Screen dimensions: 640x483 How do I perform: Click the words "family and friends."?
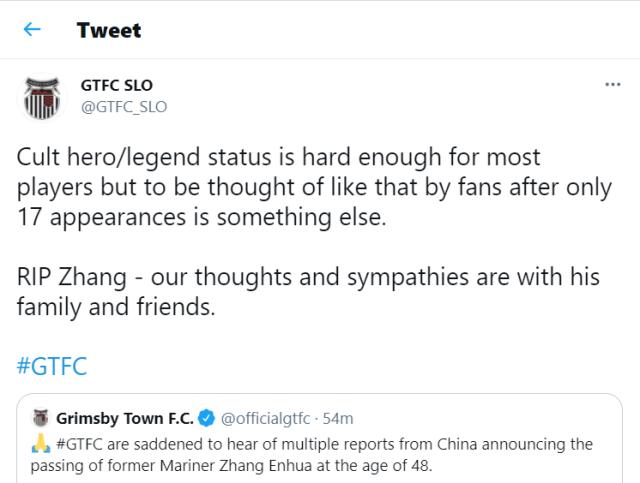pos(117,308)
